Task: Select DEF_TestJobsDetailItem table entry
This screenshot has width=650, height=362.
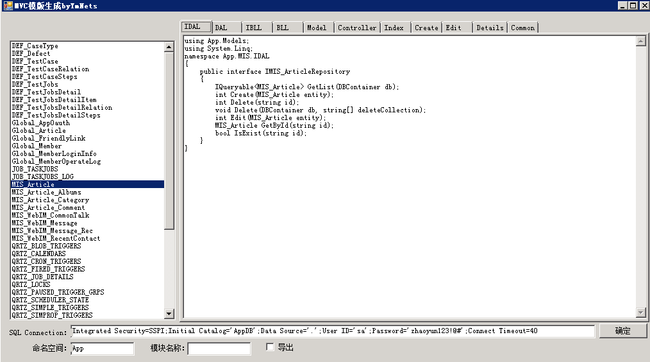Action: coord(87,100)
